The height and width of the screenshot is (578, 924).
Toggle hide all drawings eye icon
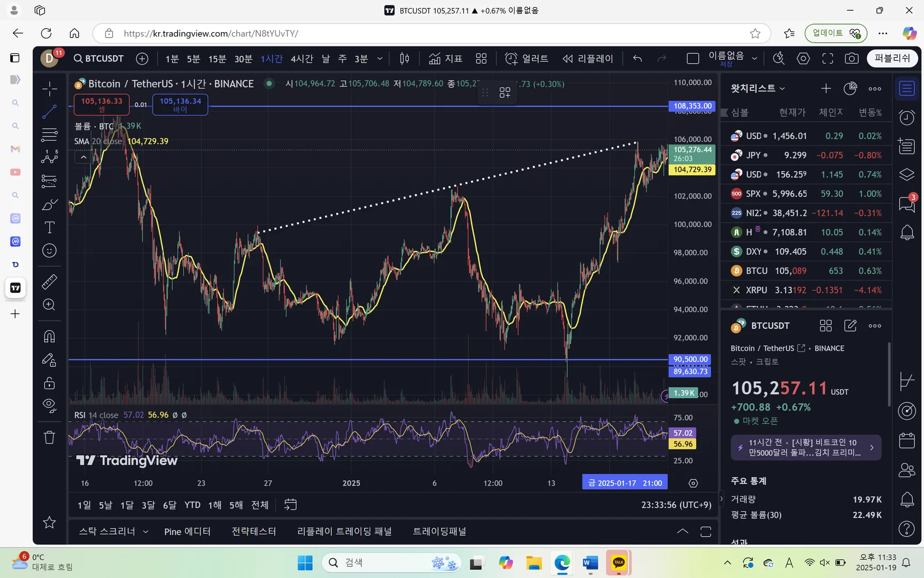pyautogui.click(x=49, y=405)
